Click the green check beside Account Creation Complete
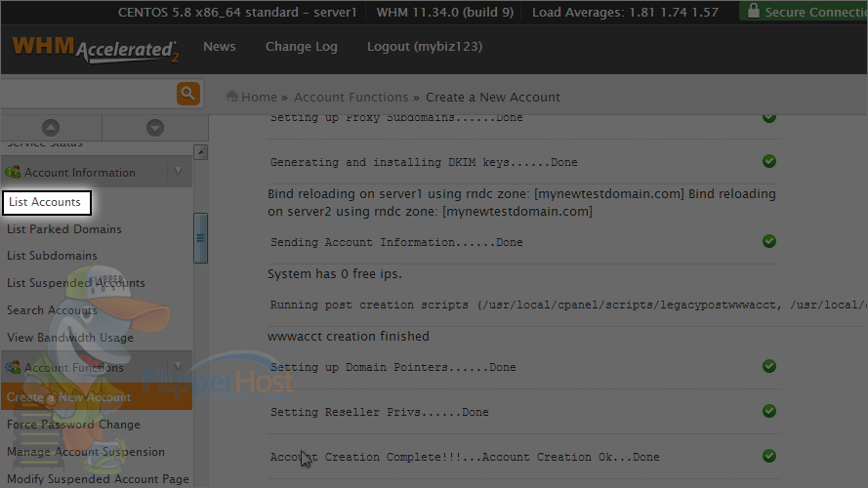 (769, 456)
